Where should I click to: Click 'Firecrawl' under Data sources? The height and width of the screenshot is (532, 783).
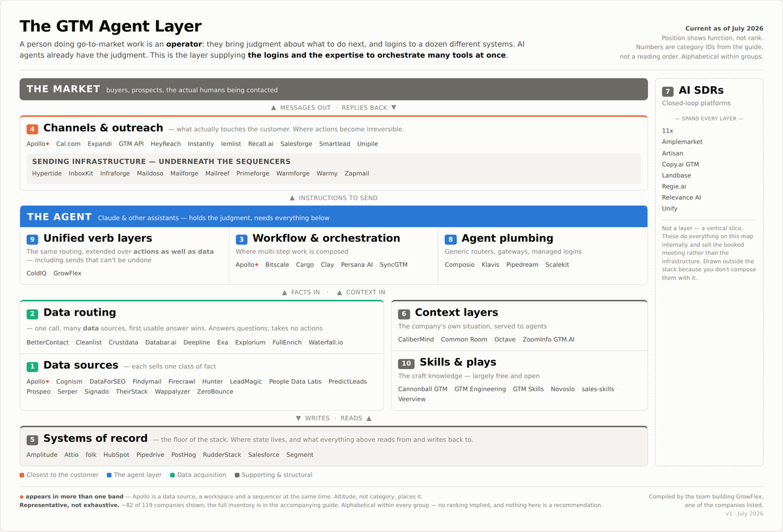[x=182, y=382]
